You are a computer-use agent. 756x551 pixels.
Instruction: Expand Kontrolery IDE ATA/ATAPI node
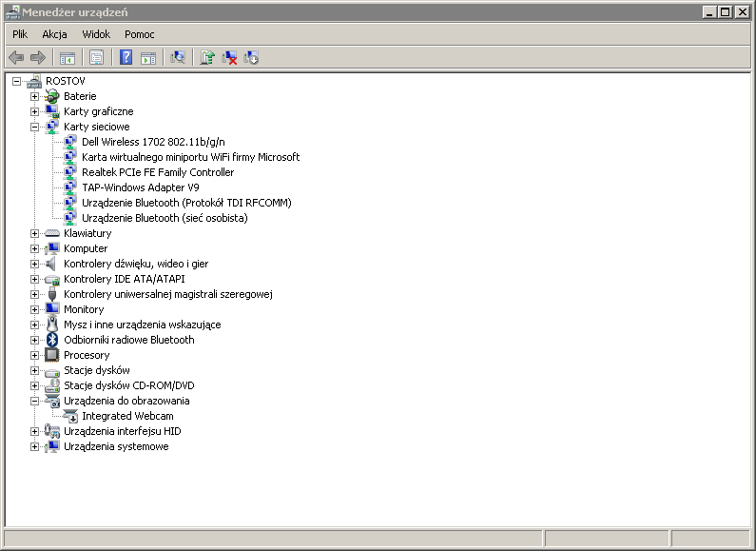[35, 279]
